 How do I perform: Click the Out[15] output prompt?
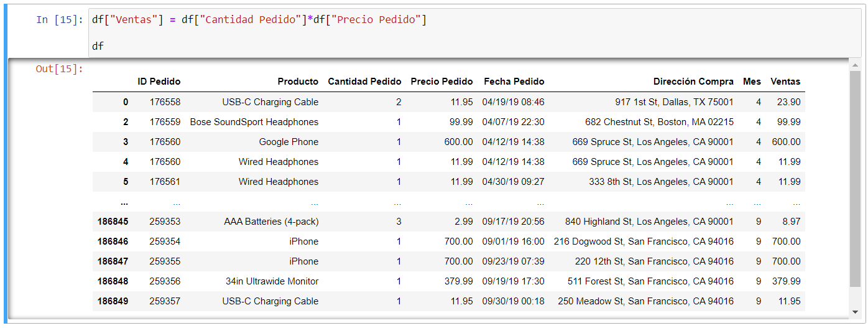[x=59, y=69]
